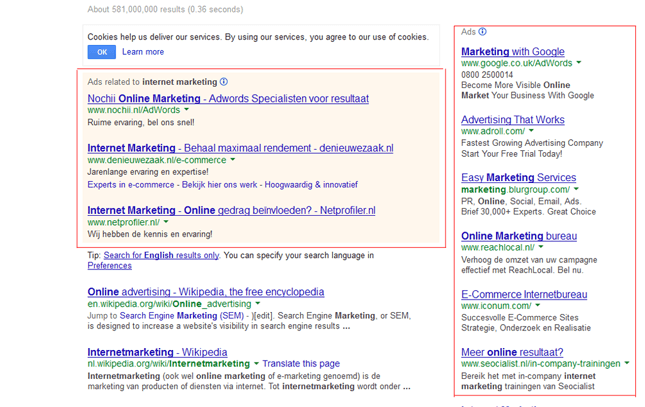This screenshot has width=645, height=407.
Task: Open 'Online Marketing bureau' sidebar ad
Action: tap(519, 236)
